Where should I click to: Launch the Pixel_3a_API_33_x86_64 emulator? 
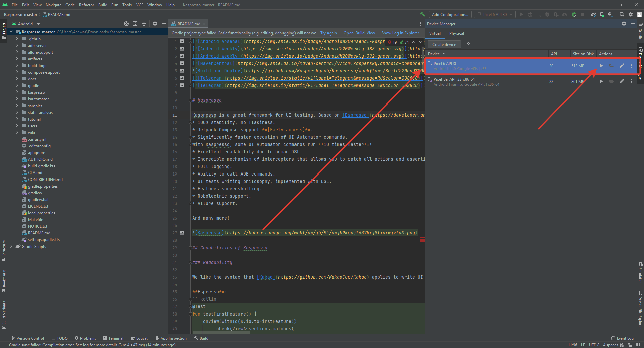click(601, 81)
